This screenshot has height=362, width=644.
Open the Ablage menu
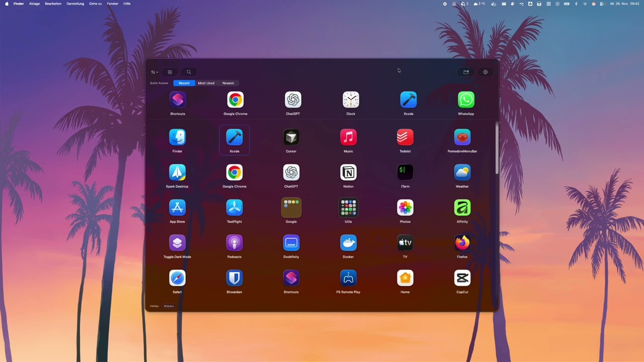pyautogui.click(x=35, y=4)
